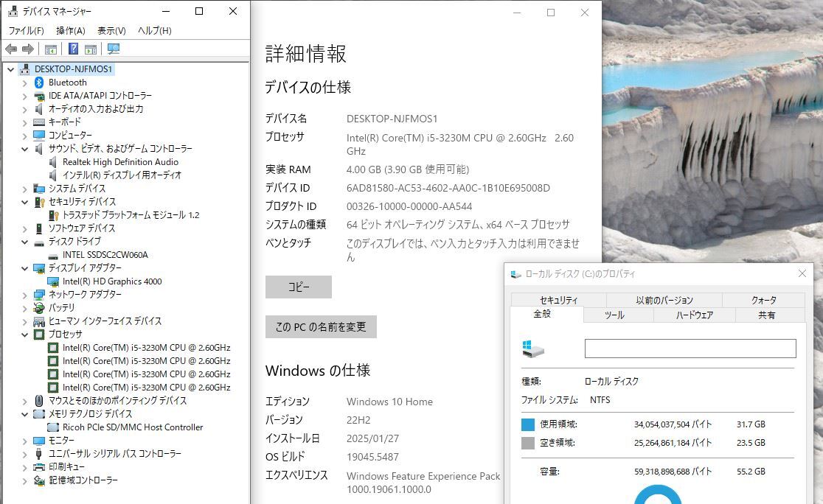
Task: Click the blue disk usage ring chart
Action: tap(658, 494)
